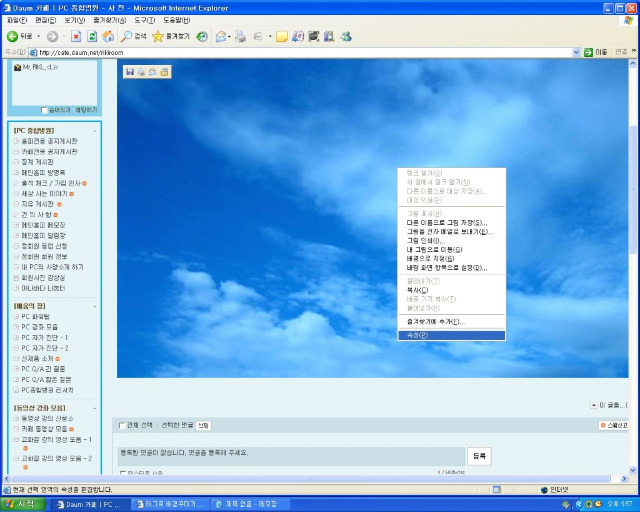
Task: Open the 신제품 소개 sidebar link
Action: [37, 358]
